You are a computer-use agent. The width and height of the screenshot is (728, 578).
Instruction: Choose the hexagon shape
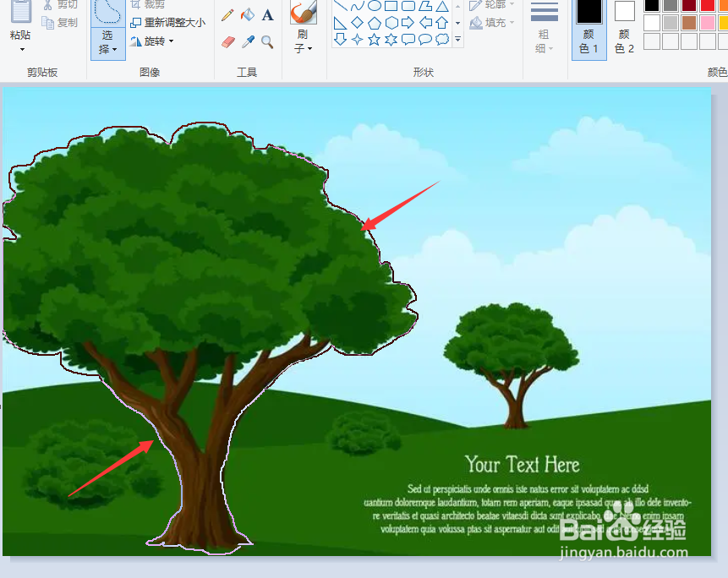click(391, 22)
